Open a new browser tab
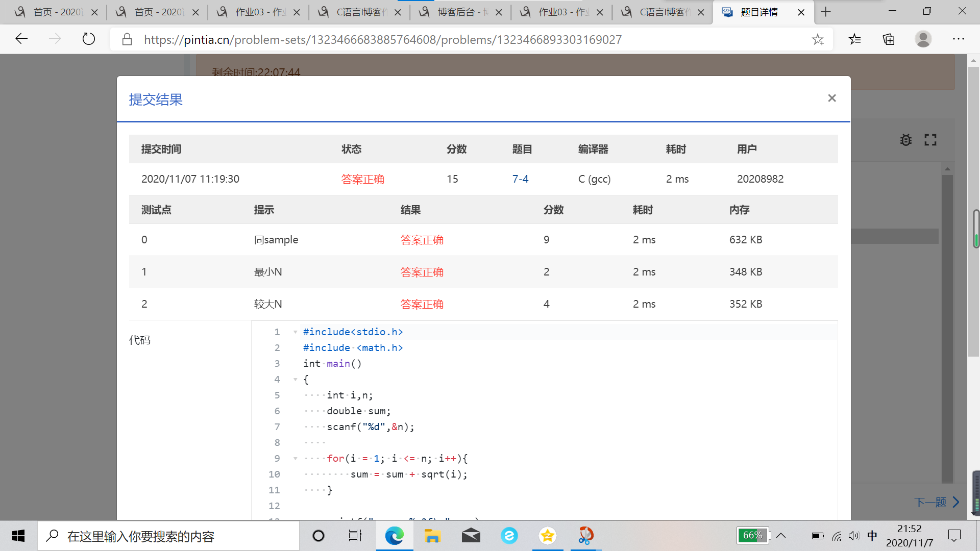Viewport: 980px width, 551px height. (826, 12)
